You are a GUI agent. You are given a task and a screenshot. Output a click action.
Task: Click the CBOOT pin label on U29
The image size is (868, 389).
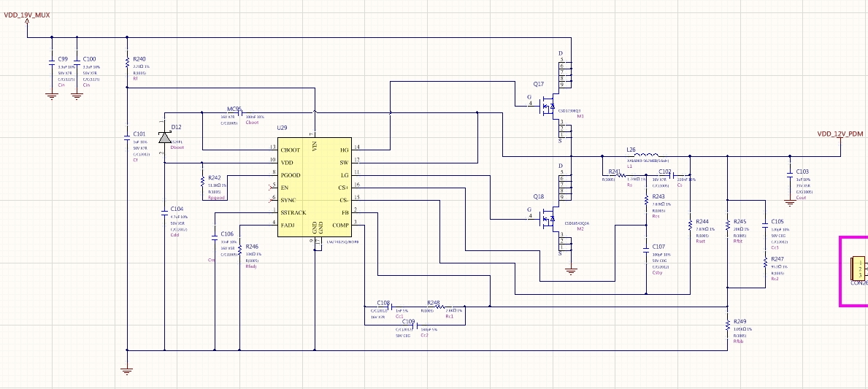point(291,150)
